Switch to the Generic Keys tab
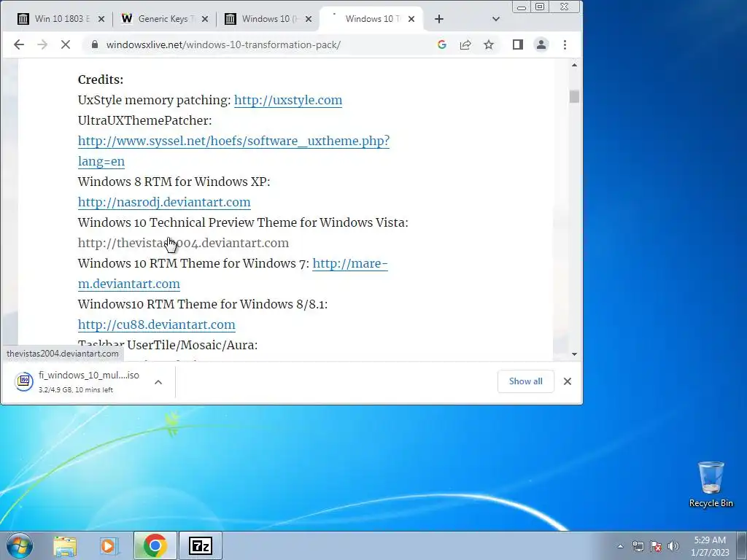747x560 pixels. click(164, 19)
